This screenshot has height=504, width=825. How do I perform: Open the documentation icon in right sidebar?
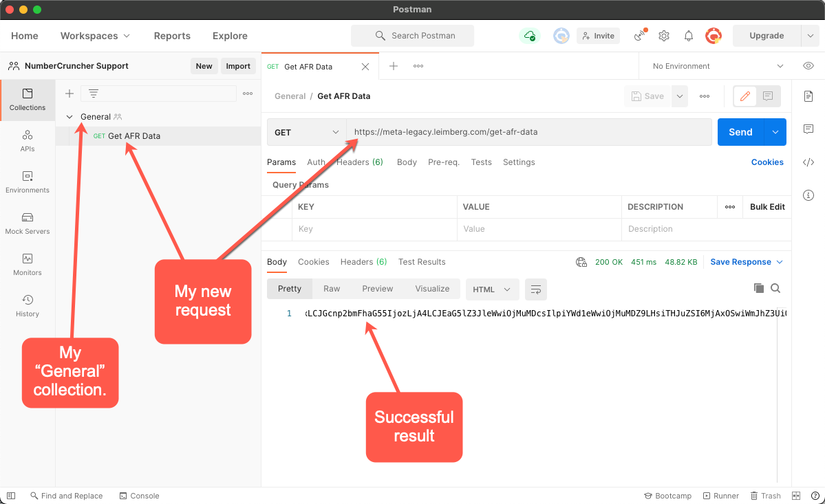coord(808,96)
